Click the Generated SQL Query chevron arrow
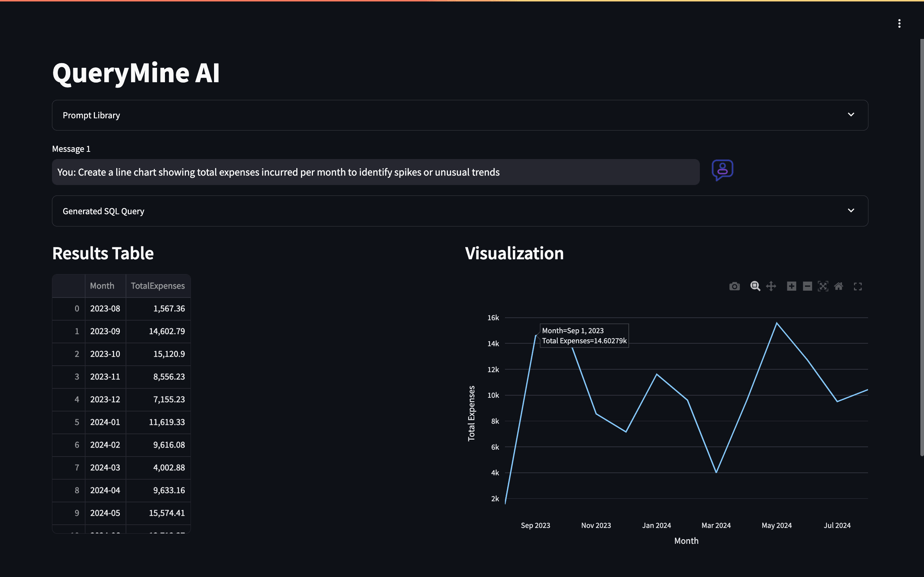This screenshot has height=577, width=924. (x=851, y=211)
